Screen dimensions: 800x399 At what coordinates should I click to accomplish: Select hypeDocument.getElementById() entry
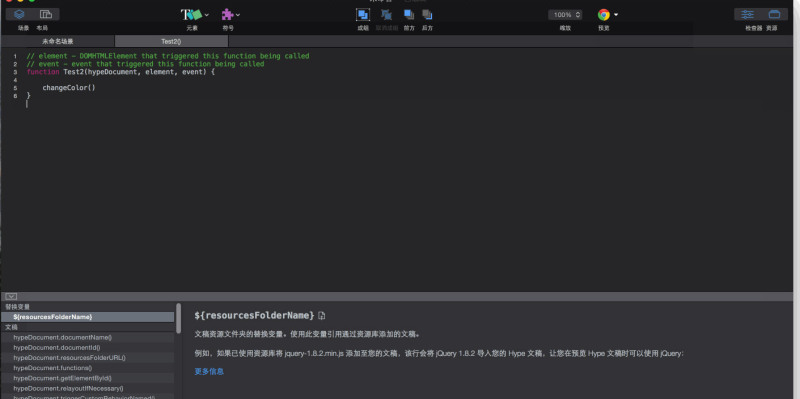[87, 378]
